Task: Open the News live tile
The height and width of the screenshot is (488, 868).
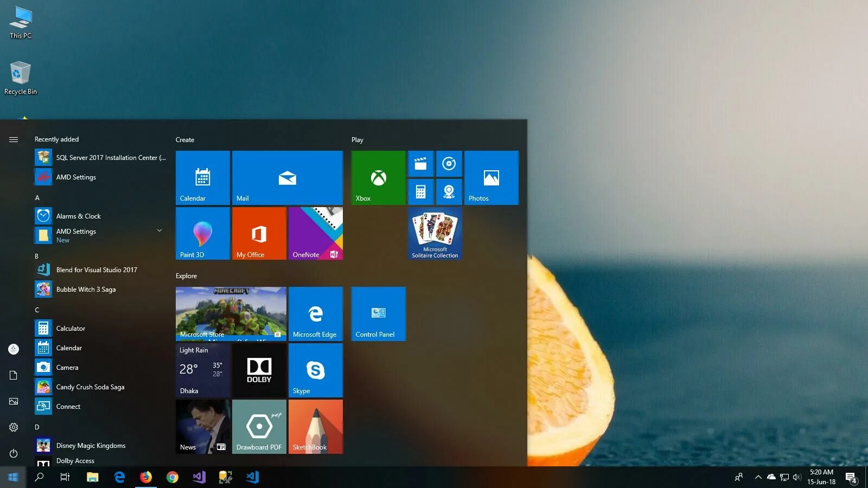Action: (x=203, y=427)
